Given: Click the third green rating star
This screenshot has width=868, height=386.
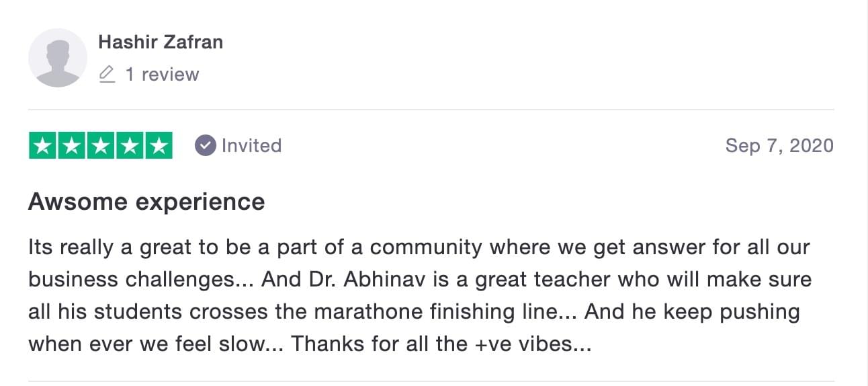Looking at the screenshot, I should [x=101, y=146].
